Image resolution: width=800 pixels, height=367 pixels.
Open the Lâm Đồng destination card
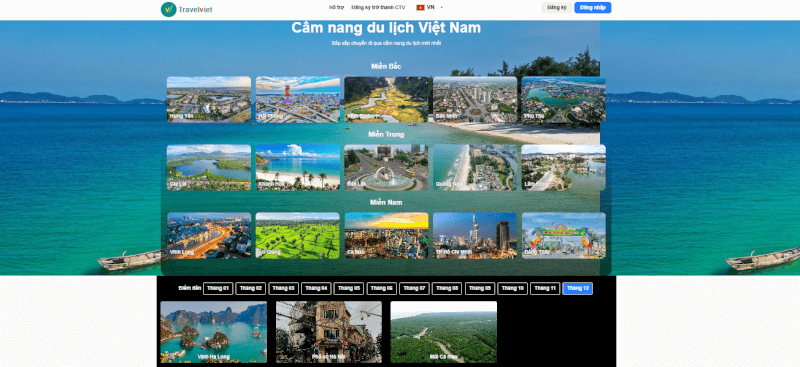563,167
